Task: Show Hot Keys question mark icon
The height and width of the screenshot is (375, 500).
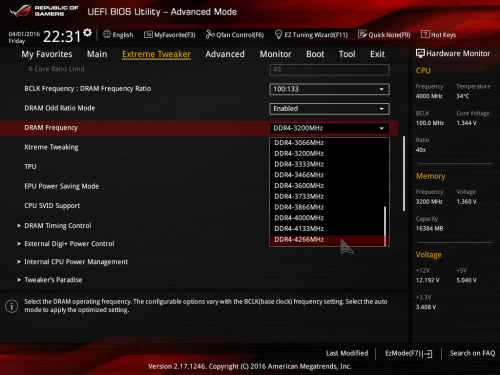Action: 425,34
